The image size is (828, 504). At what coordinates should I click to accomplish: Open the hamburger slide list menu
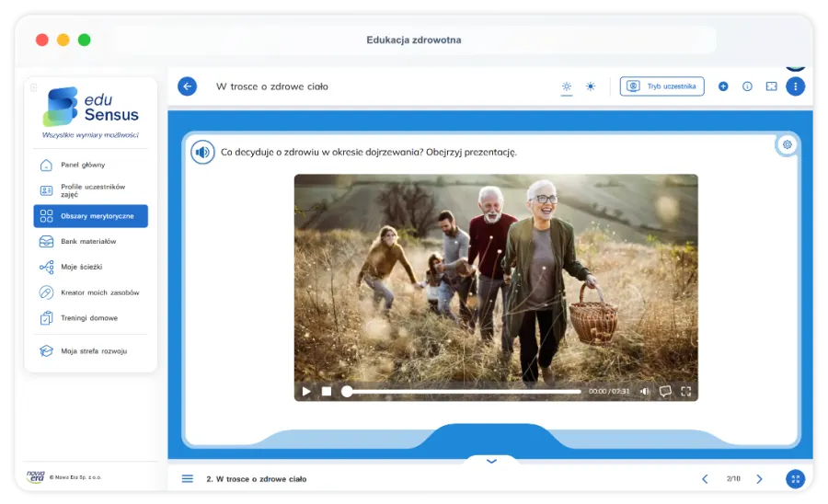(x=188, y=478)
